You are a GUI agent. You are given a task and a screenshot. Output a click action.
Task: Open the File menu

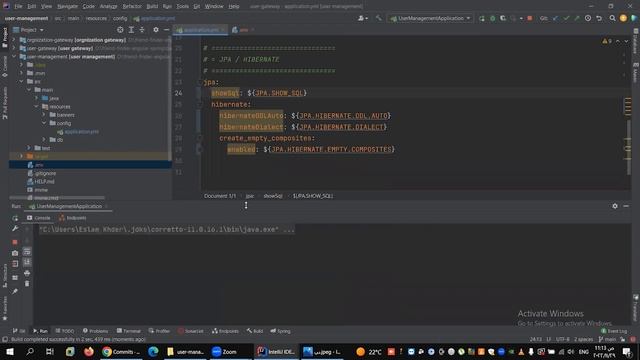(18, 7)
